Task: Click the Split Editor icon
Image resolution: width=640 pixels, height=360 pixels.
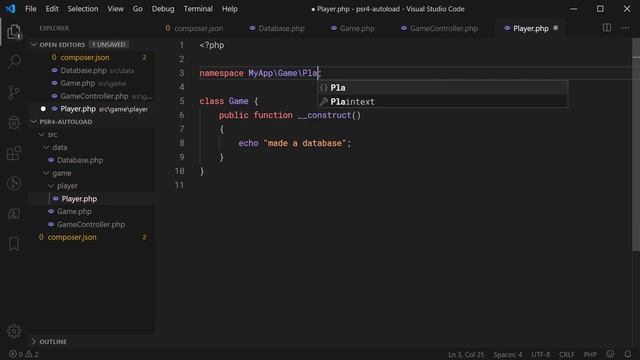Action: click(607, 28)
